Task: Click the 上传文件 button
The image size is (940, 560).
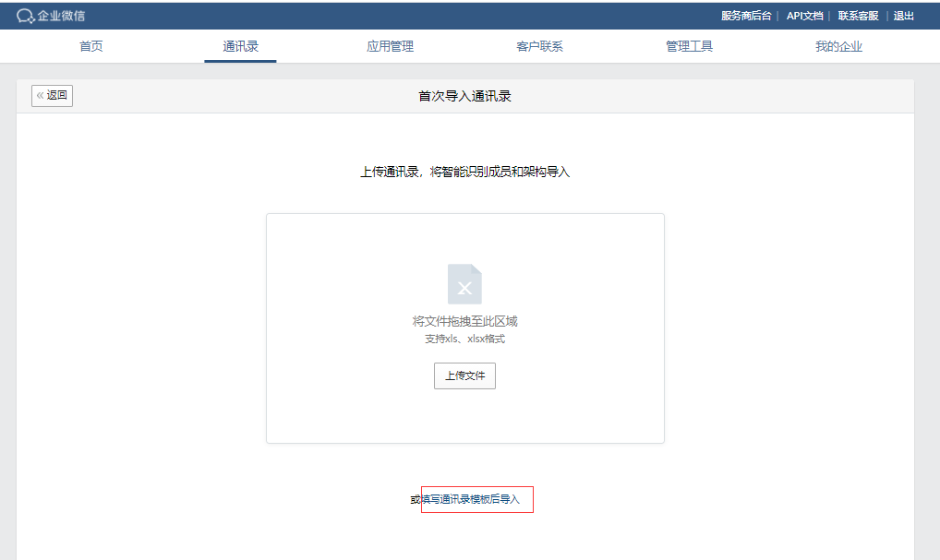Action: coord(464,375)
